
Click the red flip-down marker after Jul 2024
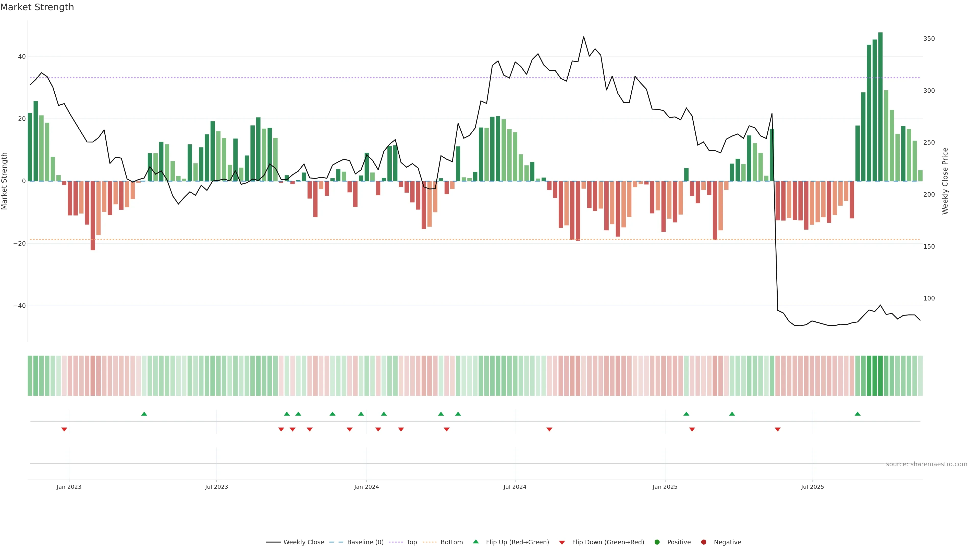pyautogui.click(x=549, y=429)
